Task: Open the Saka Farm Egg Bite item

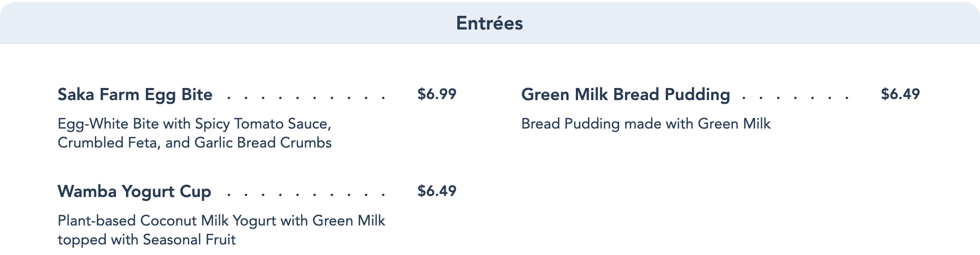Action: tap(135, 94)
